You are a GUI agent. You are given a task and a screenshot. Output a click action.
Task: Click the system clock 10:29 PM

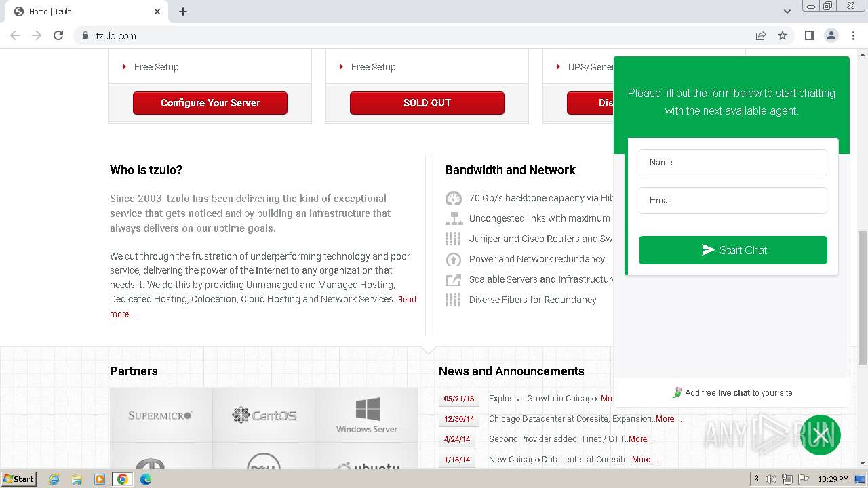coord(833,479)
